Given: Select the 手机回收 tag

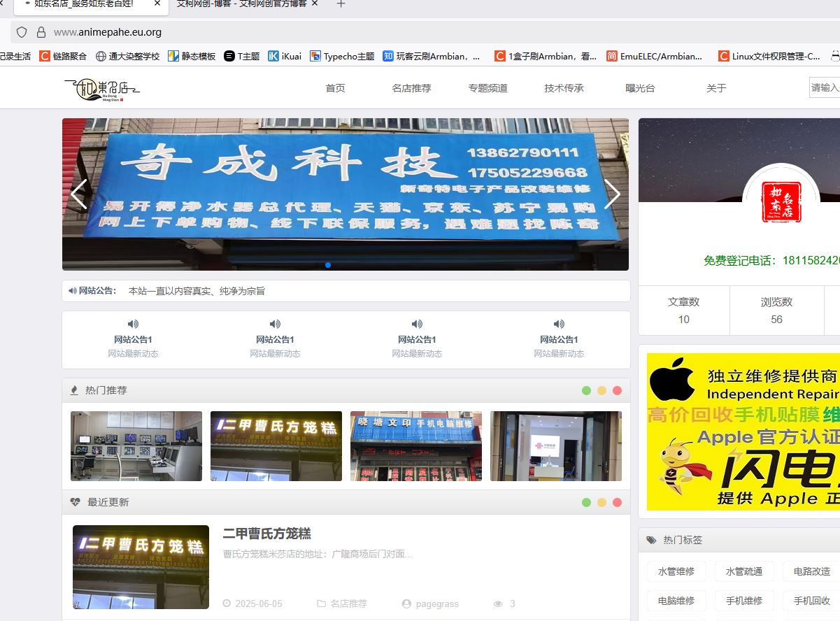Looking at the screenshot, I should [811, 601].
